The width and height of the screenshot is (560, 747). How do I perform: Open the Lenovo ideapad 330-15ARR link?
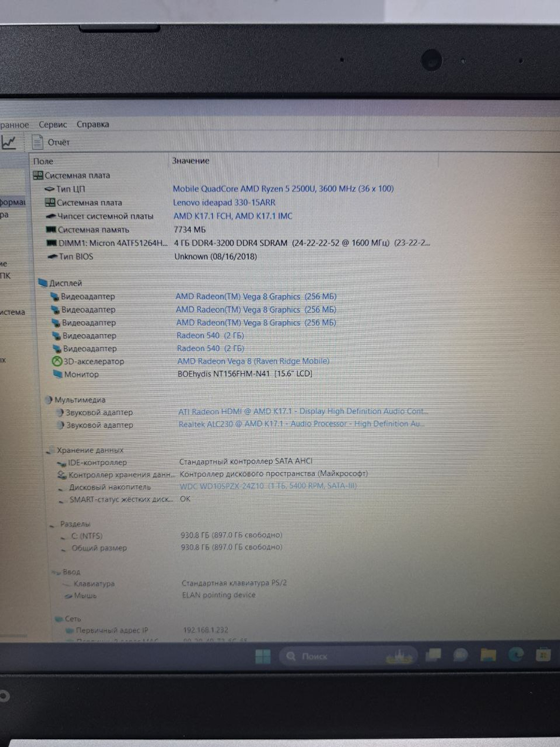(224, 202)
